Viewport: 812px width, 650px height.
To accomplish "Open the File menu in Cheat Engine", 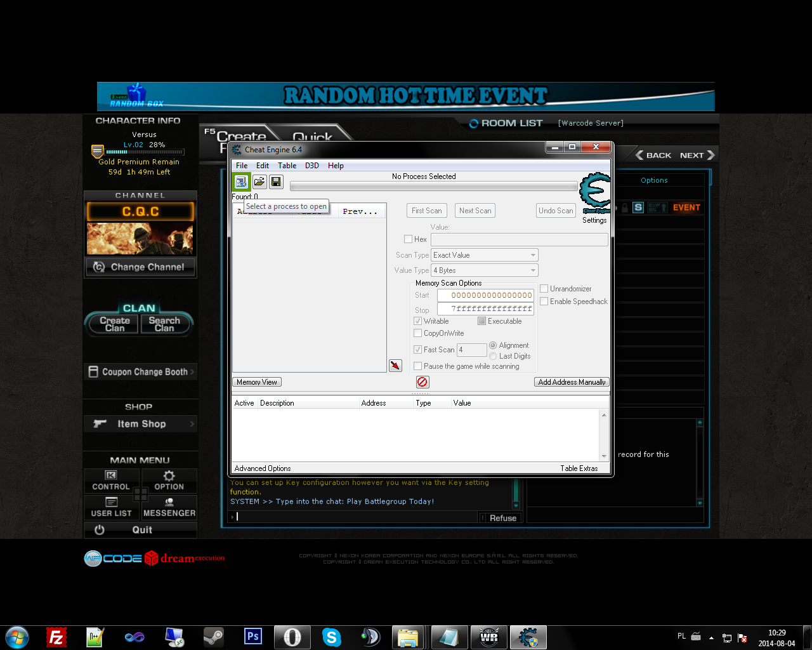I will (x=242, y=166).
